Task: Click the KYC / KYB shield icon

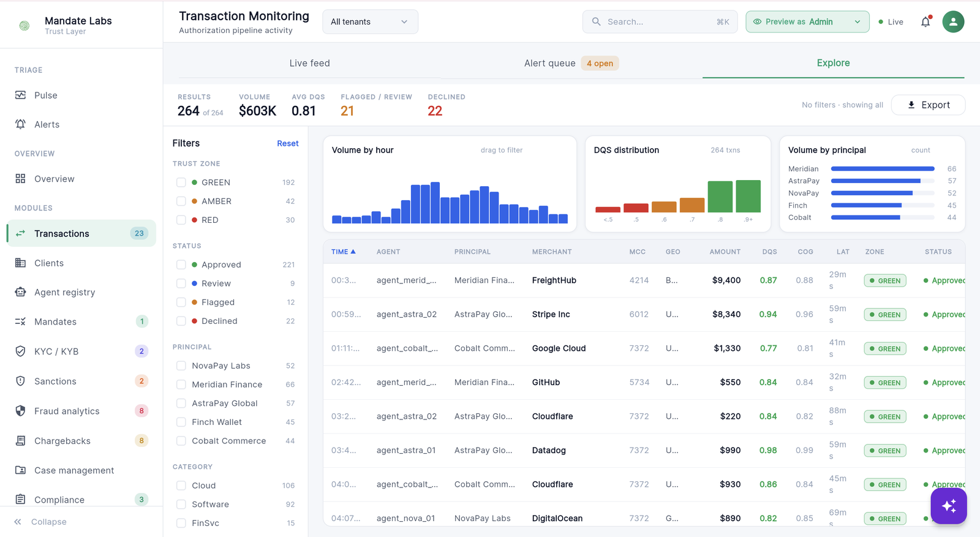Action: tap(20, 351)
